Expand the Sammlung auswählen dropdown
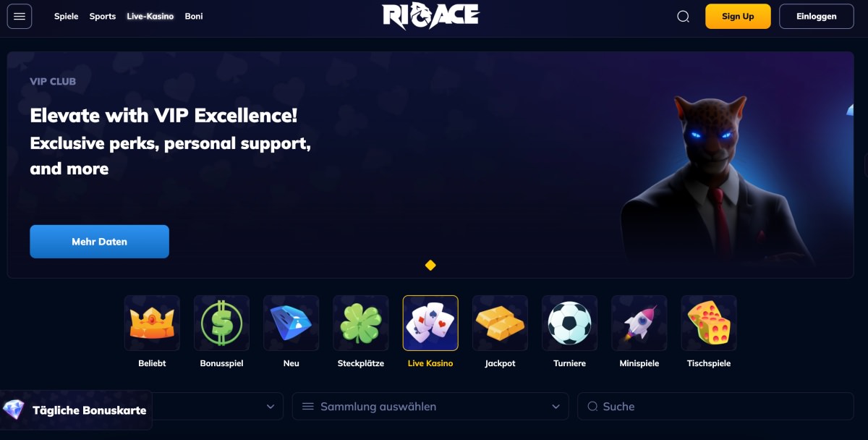Screen dimensions: 868x440 [430, 407]
